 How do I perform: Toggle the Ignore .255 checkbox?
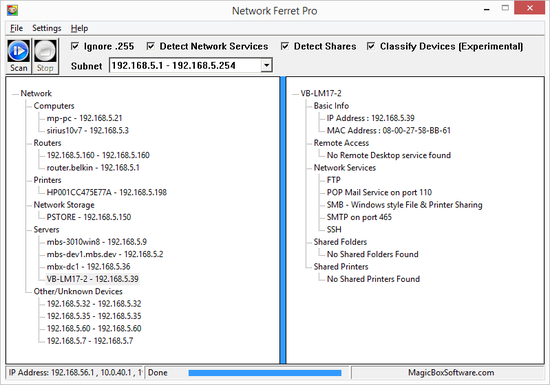click(75, 46)
